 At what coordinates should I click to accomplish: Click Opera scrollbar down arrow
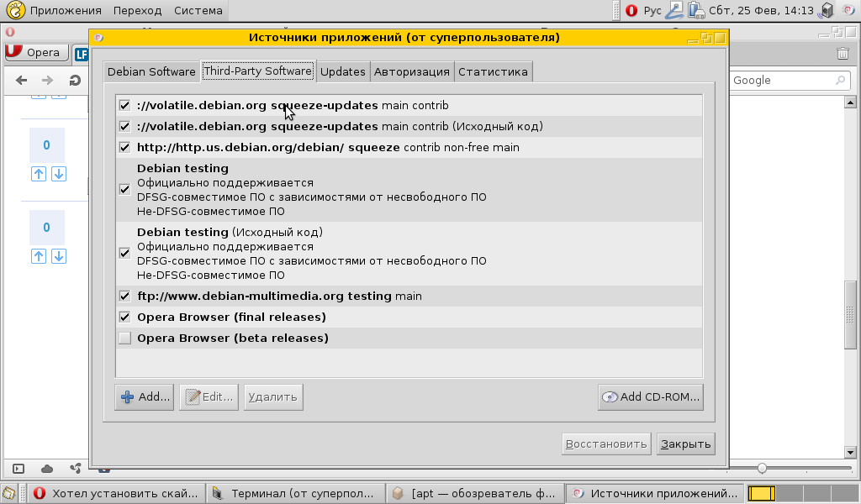click(850, 453)
